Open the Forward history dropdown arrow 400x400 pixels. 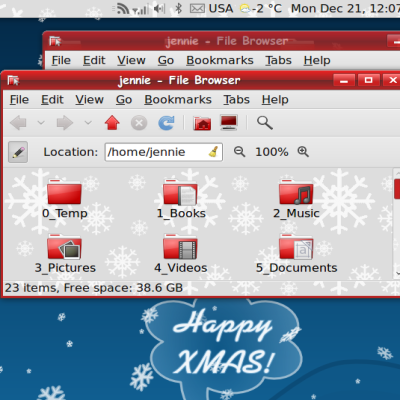point(88,123)
